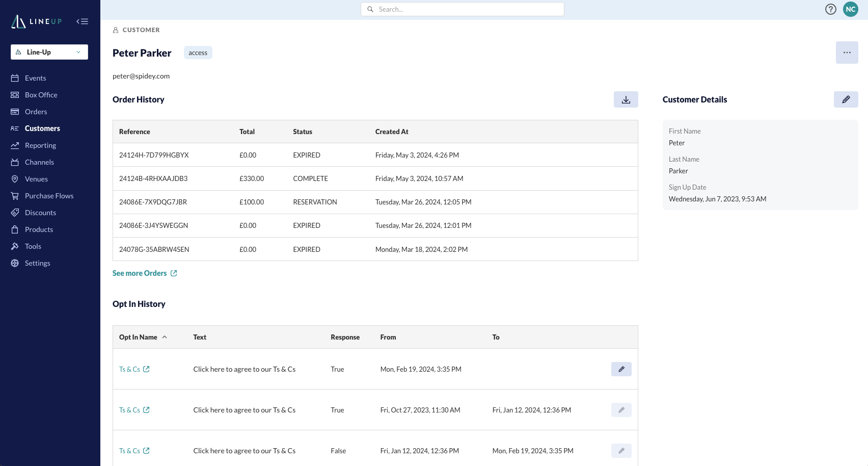Open the external link icon beside See more Orders

174,273
